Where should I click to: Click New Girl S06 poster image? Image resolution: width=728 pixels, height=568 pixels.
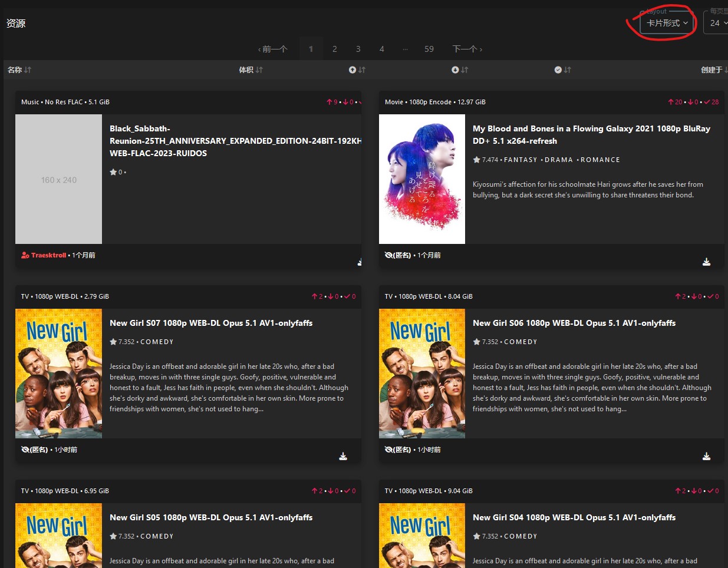coord(422,374)
